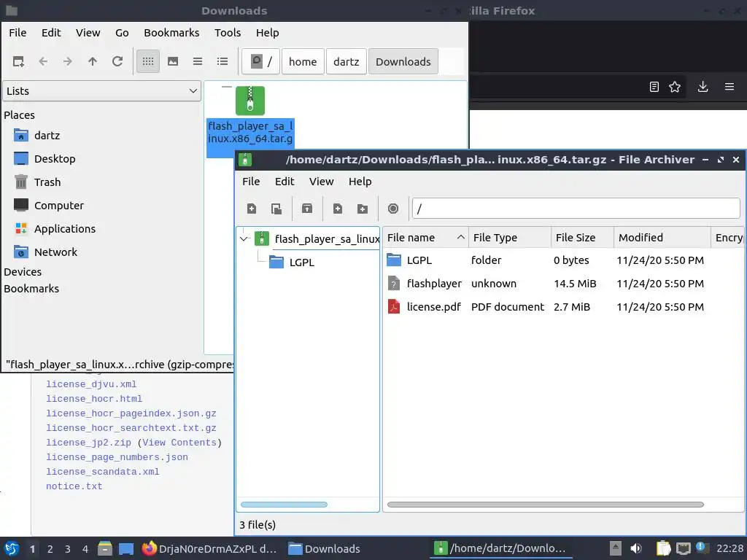Select the license.pdf file row

[563, 307]
